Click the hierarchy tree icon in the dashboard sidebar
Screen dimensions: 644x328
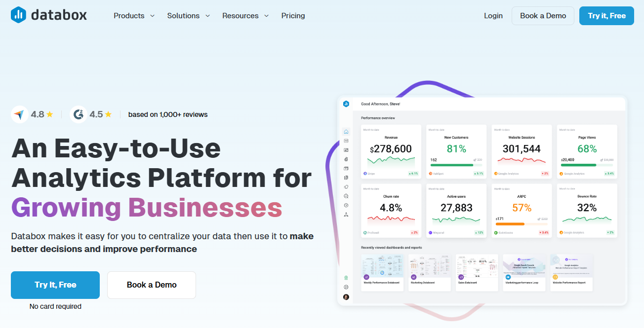click(346, 215)
